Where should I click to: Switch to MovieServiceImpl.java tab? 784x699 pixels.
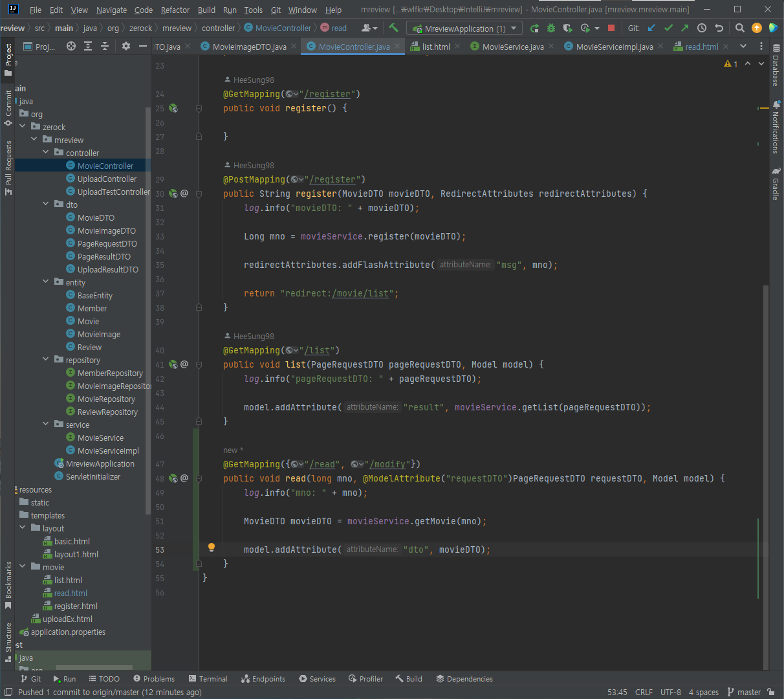tap(614, 47)
